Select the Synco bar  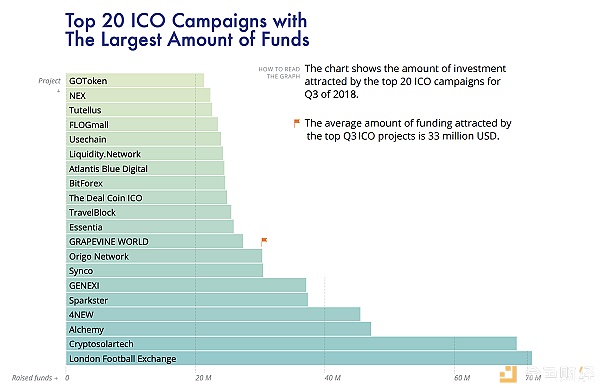tap(164, 271)
